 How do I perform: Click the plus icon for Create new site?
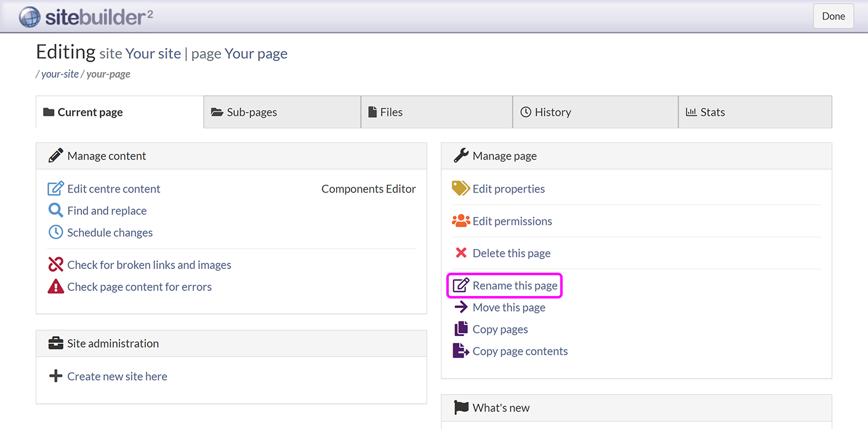pyautogui.click(x=55, y=376)
